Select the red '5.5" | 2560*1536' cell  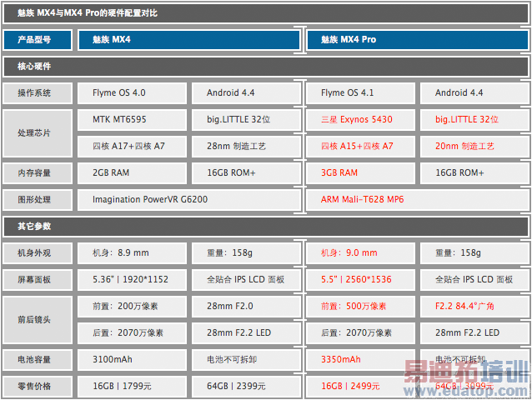[360, 280]
